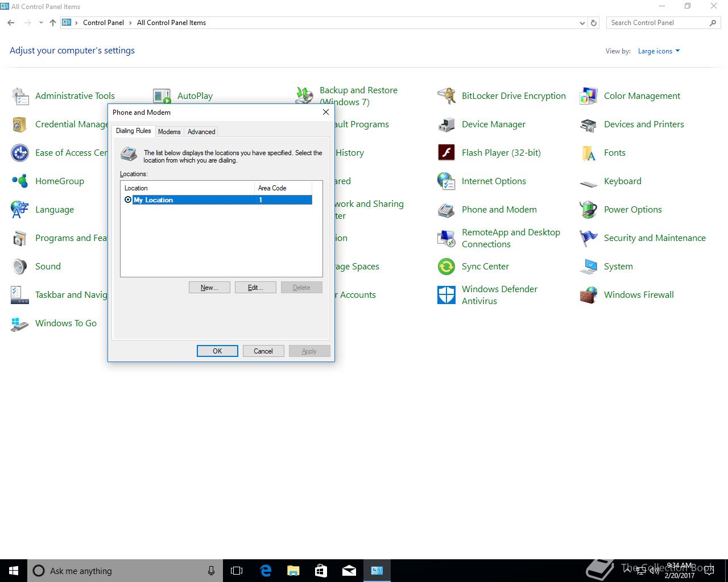728x582 pixels.
Task: Expand the View by Large icons dropdown
Action: (x=659, y=51)
